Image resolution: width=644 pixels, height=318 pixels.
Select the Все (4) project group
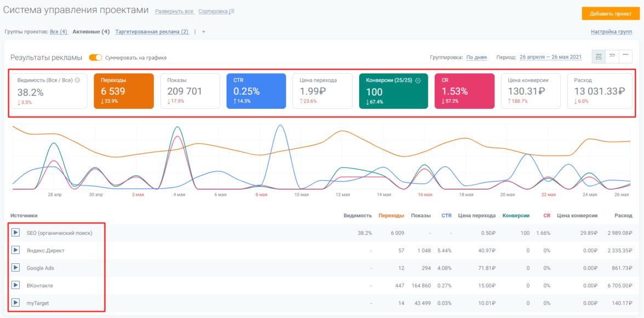[59, 32]
